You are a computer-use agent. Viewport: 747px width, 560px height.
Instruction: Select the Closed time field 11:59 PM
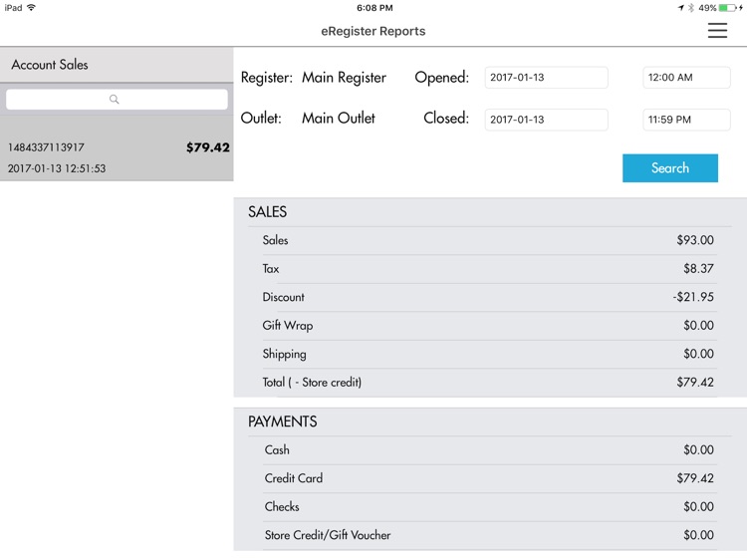tap(686, 120)
